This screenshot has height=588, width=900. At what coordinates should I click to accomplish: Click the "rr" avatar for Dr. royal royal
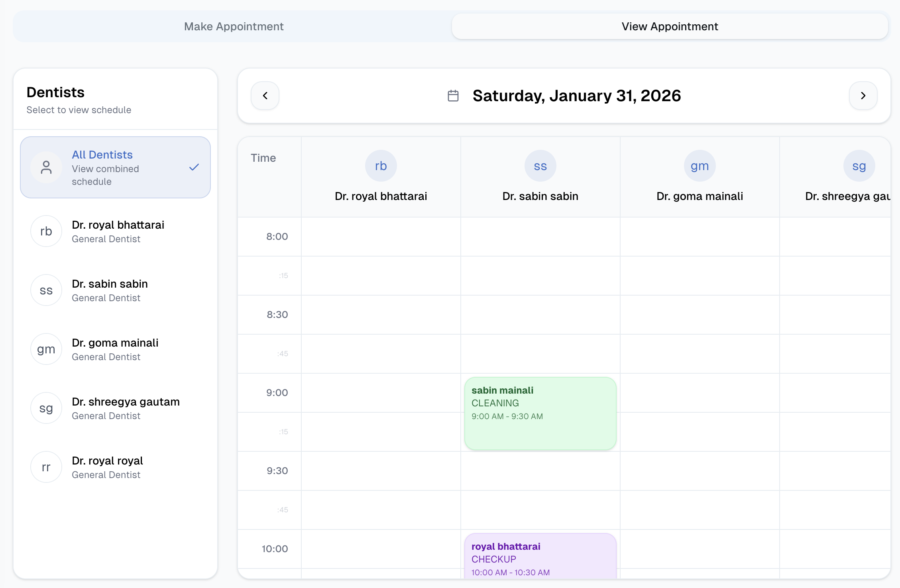coord(46,467)
